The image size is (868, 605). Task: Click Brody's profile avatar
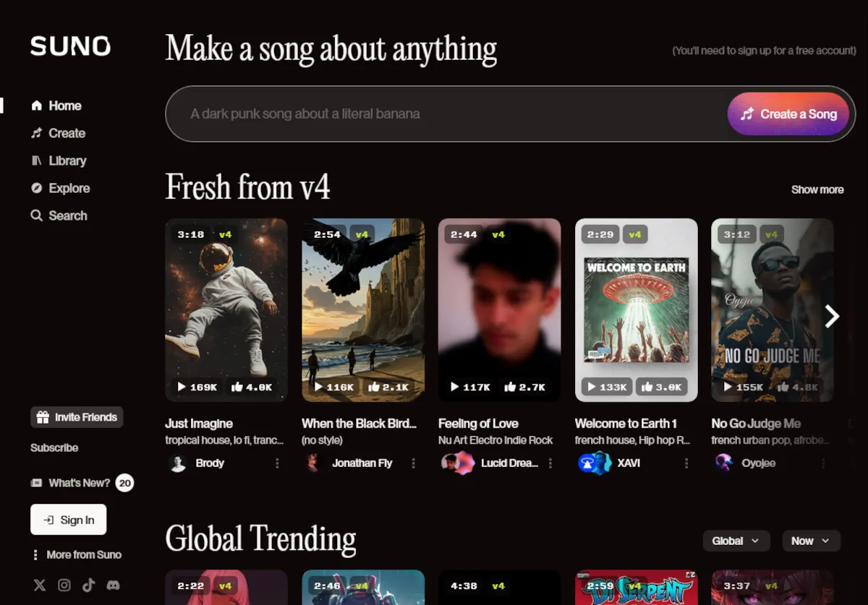coord(178,463)
